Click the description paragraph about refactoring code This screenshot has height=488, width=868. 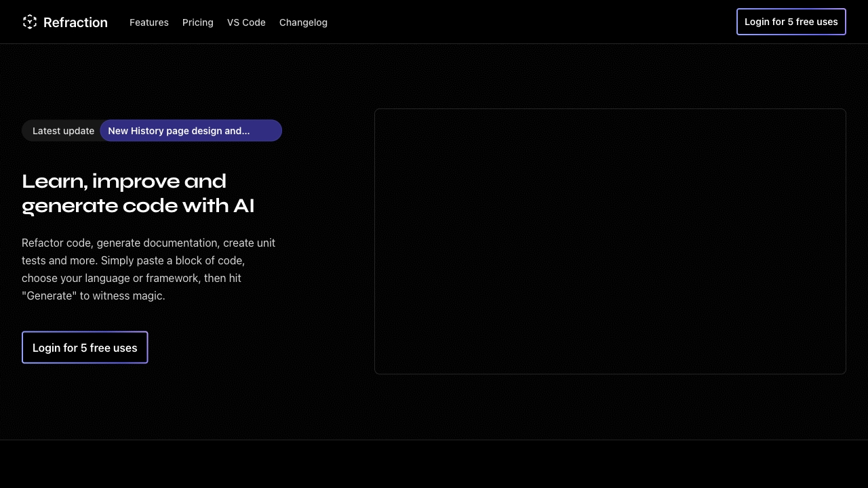(x=149, y=269)
